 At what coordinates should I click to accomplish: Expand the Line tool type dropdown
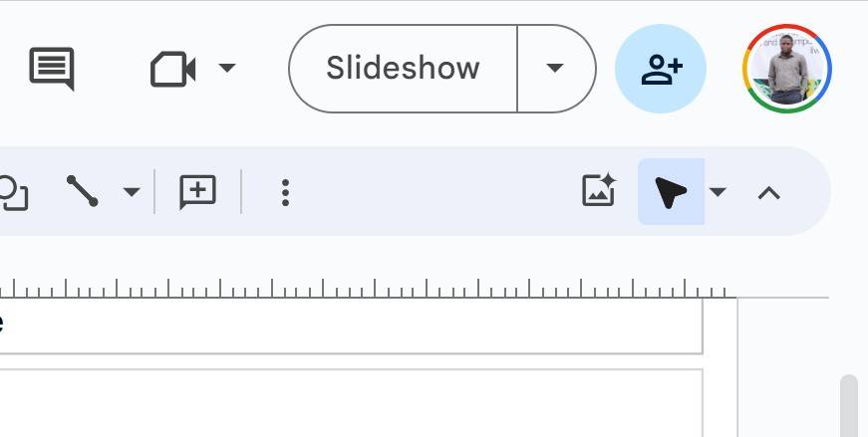point(132,191)
